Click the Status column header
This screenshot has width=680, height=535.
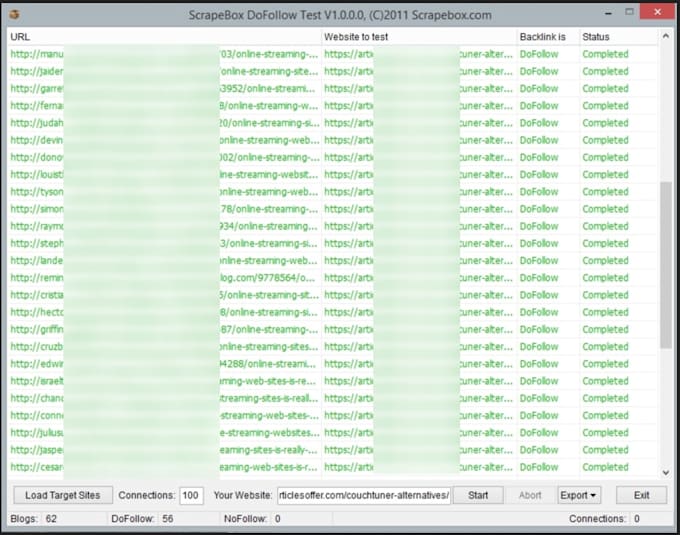(x=619, y=37)
